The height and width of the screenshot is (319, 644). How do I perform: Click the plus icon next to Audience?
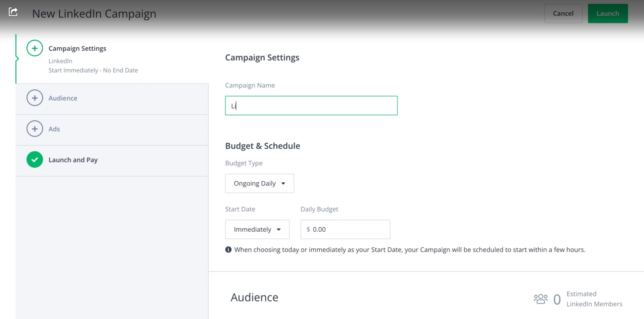coord(35,98)
